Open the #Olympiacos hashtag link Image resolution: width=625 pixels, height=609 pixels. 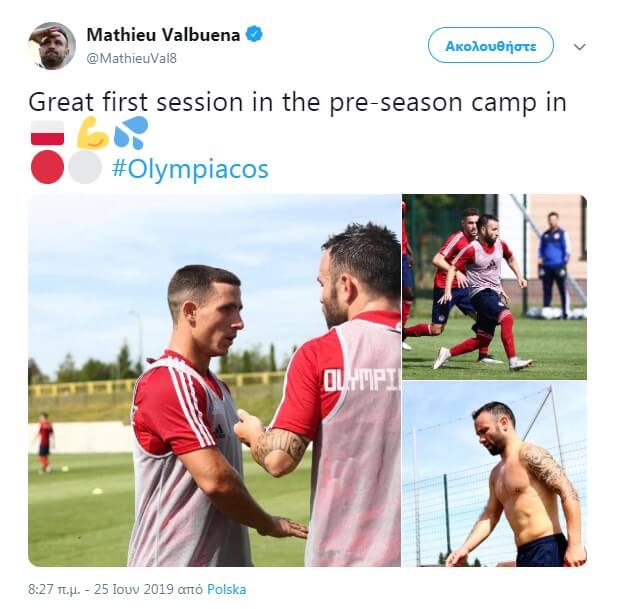(x=190, y=169)
